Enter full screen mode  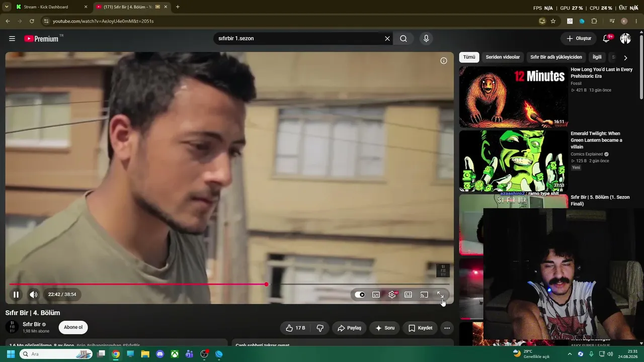[440, 295]
